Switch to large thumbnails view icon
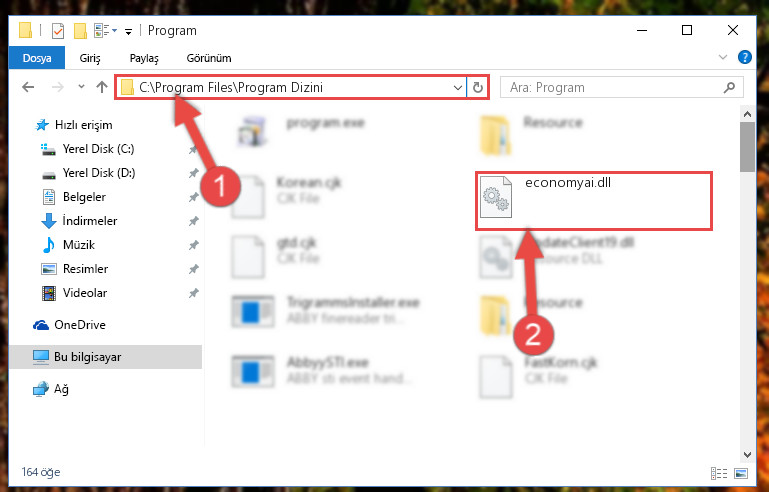This screenshot has height=492, width=769. pyautogui.click(x=741, y=473)
